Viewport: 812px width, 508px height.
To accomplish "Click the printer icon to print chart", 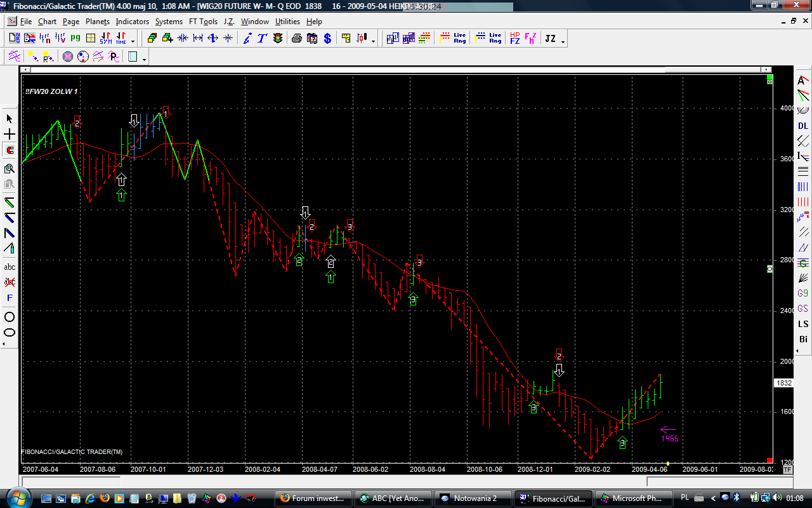I will [x=296, y=38].
